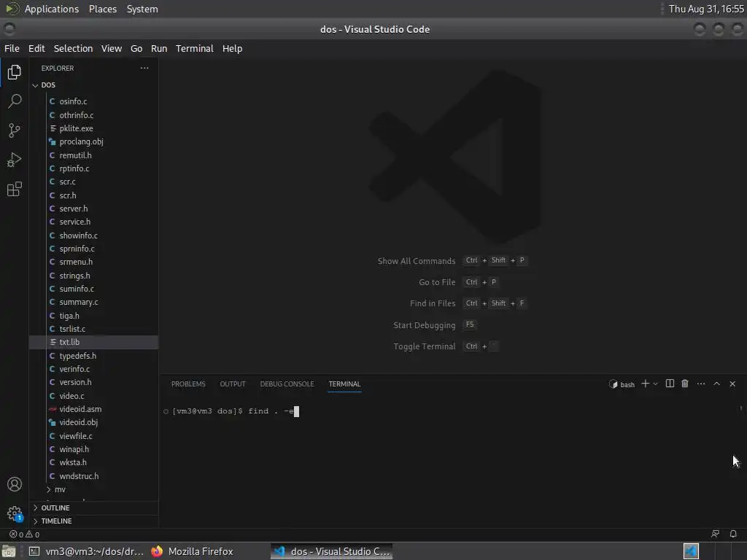Open strings.h file
Viewport: 747px width, 560px height.
click(93, 276)
